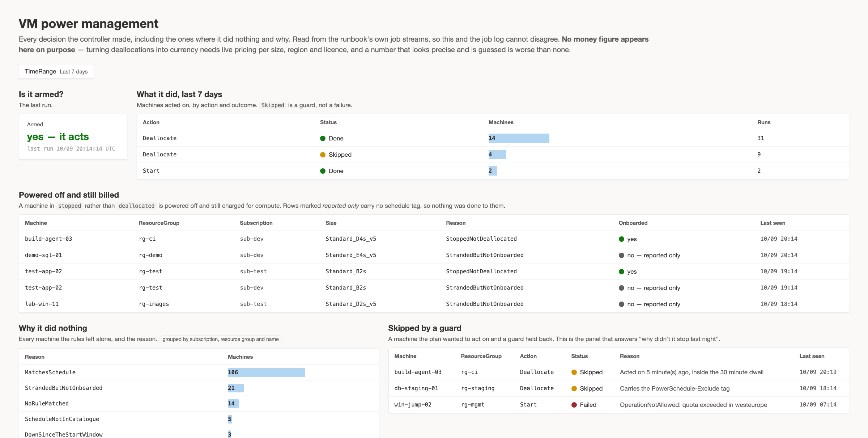The image size is (868, 438).
Task: Click the bar showing 14 deallocated machines
Action: click(x=519, y=138)
